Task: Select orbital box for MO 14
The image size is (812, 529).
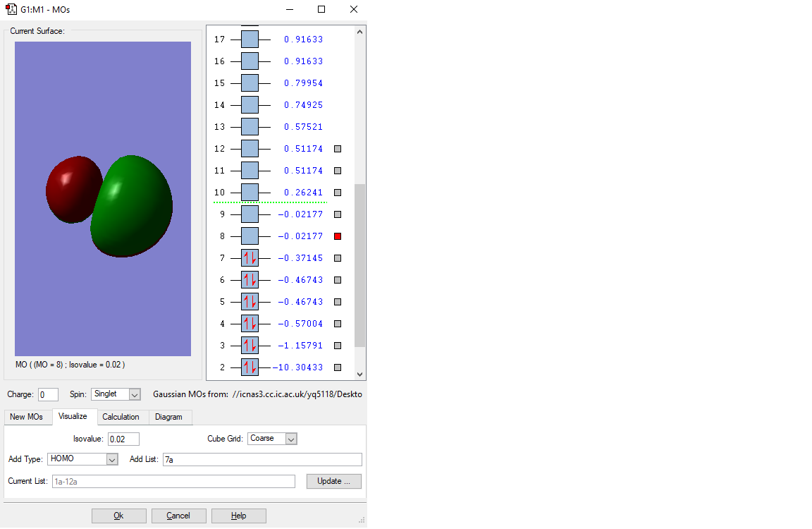Action: pyautogui.click(x=250, y=104)
